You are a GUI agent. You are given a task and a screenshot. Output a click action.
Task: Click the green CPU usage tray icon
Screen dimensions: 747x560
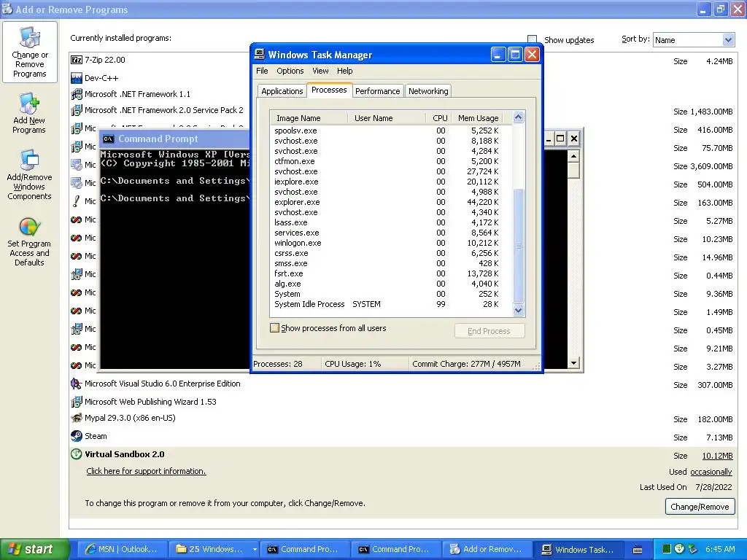click(x=667, y=549)
